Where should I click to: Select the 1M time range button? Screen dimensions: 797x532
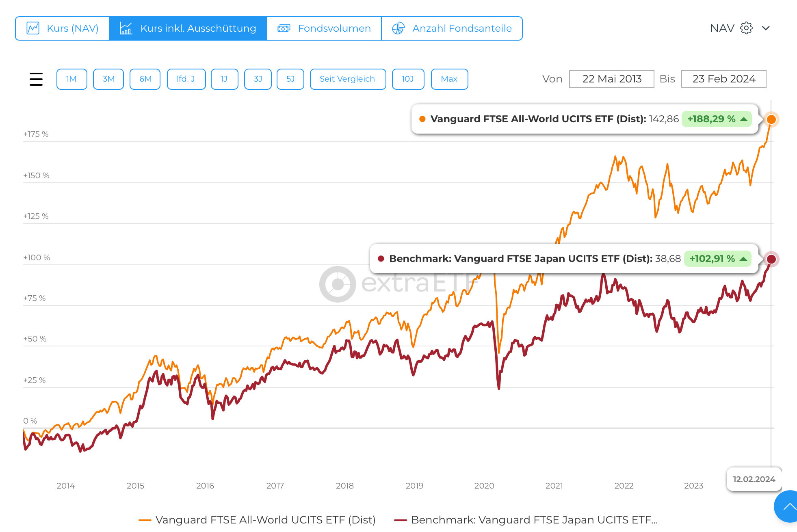point(71,79)
